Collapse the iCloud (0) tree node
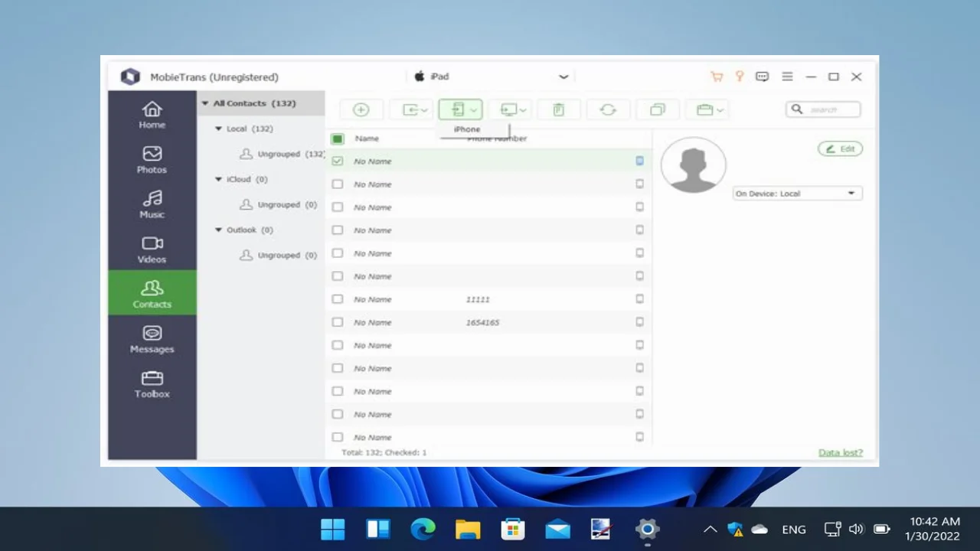This screenshot has width=980, height=551. [x=218, y=179]
